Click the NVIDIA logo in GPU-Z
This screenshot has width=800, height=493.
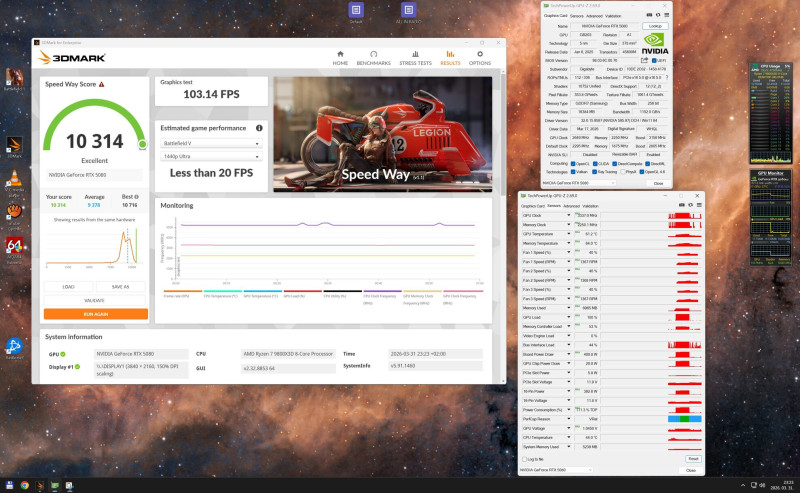[x=655, y=44]
